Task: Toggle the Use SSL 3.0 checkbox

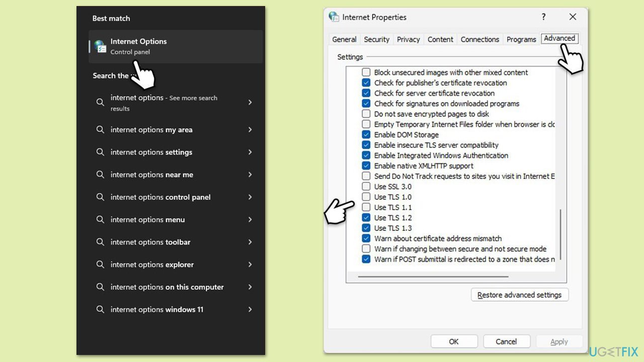Action: (366, 187)
